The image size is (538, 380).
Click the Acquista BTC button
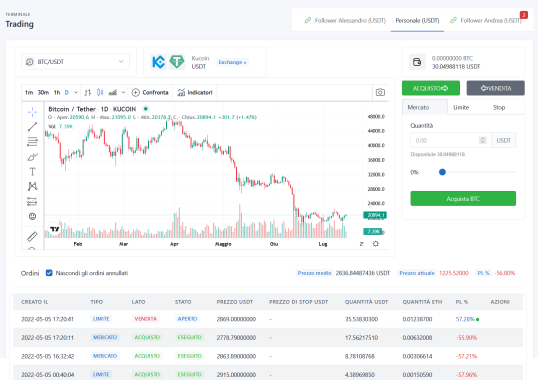click(x=463, y=199)
